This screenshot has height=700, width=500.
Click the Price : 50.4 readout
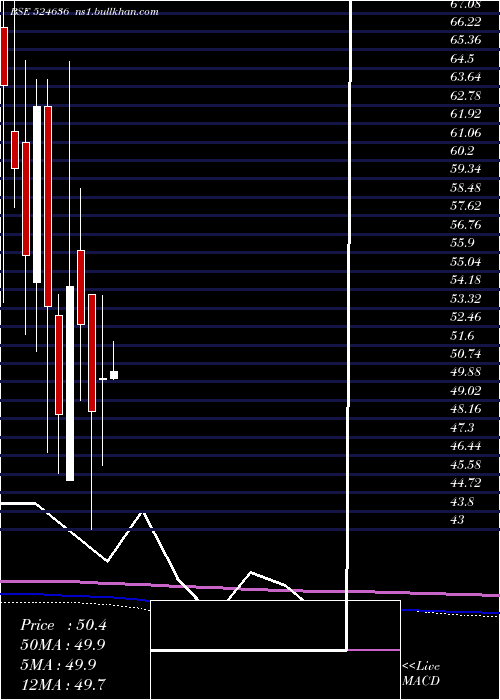[x=63, y=625]
